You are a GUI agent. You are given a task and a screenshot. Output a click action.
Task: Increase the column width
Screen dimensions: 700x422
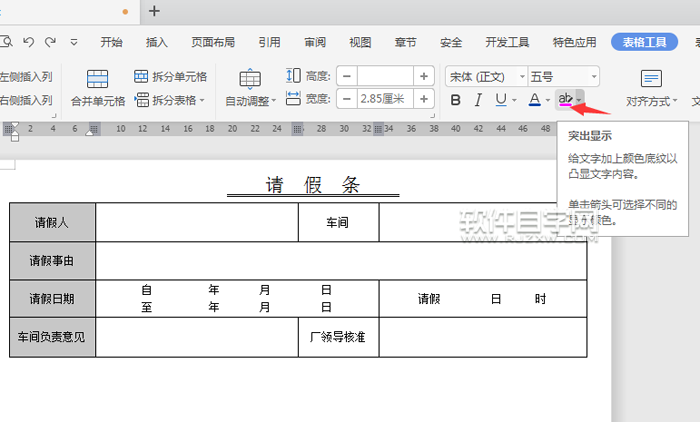pyautogui.click(x=424, y=99)
